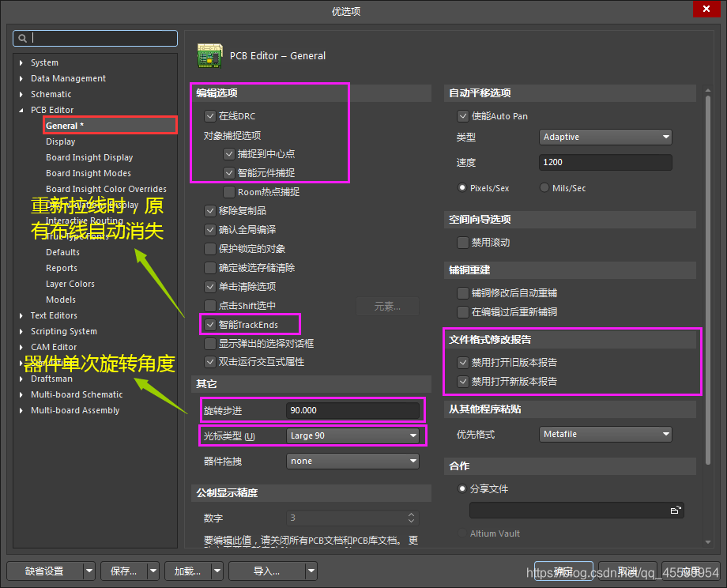This screenshot has height=588, width=727.
Task: Select Display under PCB Editor
Action: [x=60, y=141]
